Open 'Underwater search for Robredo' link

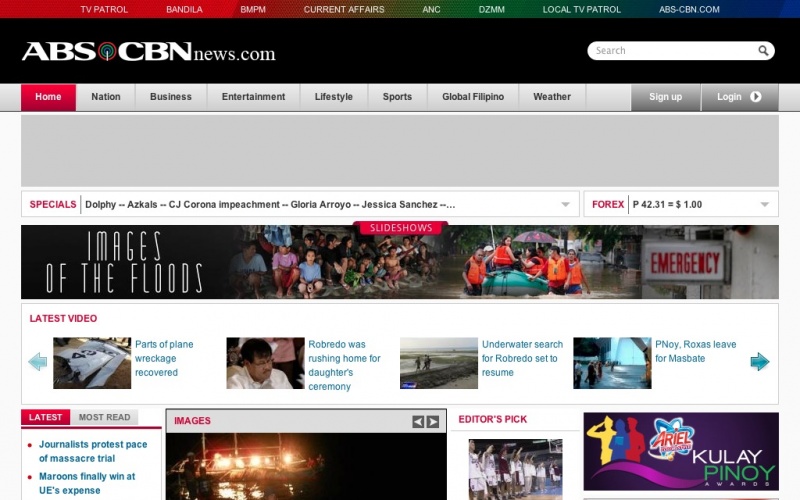pos(522,358)
